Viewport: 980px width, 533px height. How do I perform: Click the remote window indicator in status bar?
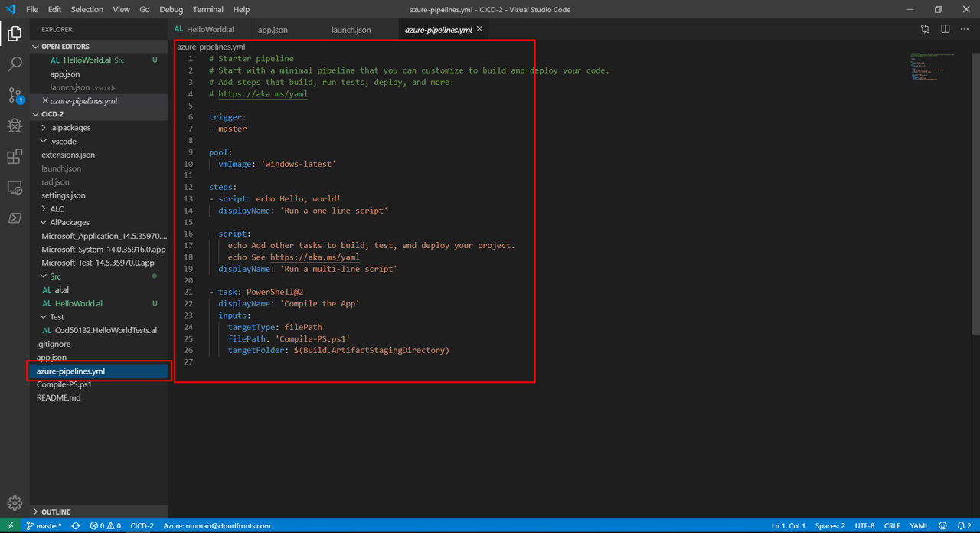[10, 526]
